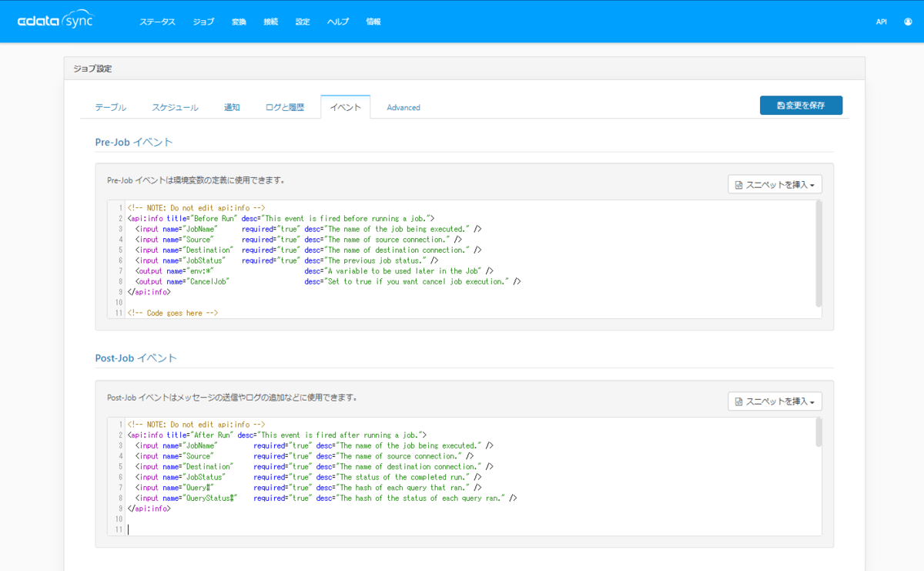Switch to the 通知 tab

232,107
